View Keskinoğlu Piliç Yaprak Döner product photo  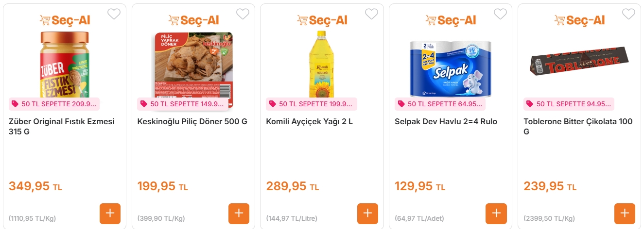click(193, 65)
